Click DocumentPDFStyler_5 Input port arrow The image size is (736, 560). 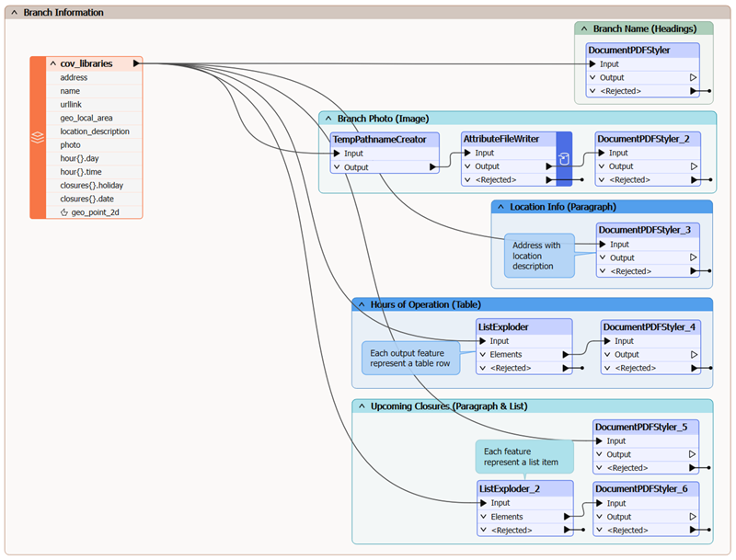(600, 440)
